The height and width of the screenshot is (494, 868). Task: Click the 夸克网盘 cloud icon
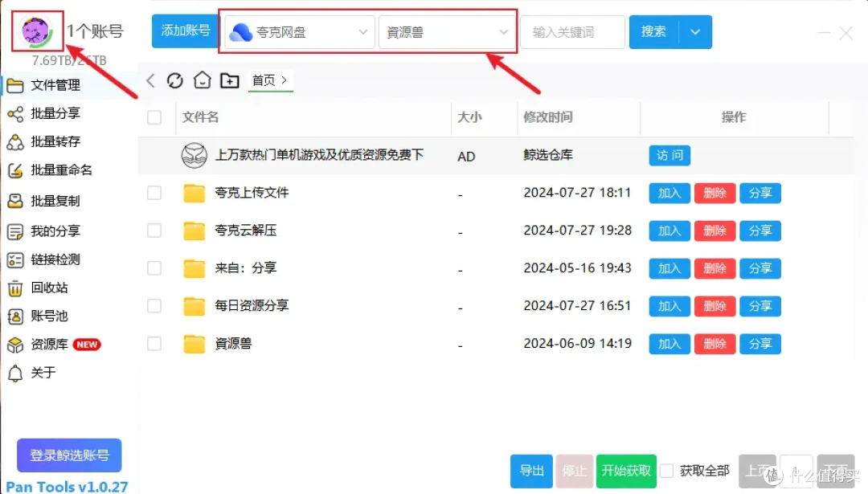pos(241,32)
